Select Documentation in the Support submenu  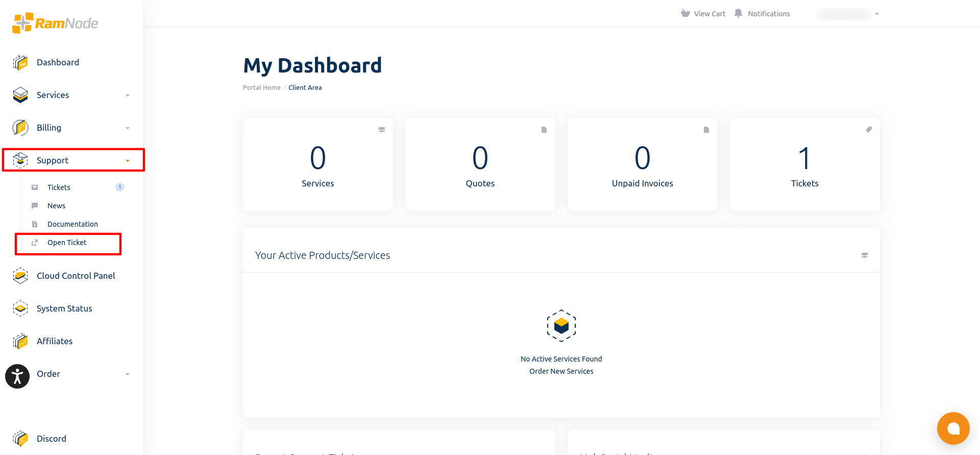point(72,224)
